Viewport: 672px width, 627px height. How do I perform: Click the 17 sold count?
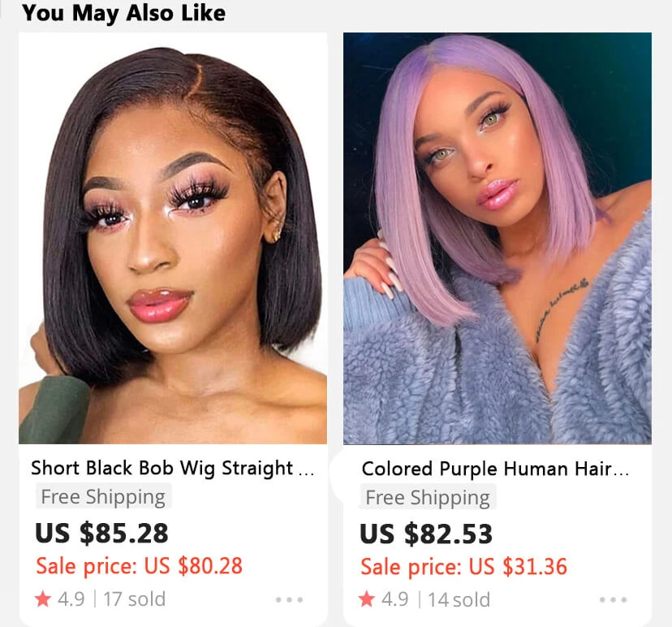pos(134,599)
